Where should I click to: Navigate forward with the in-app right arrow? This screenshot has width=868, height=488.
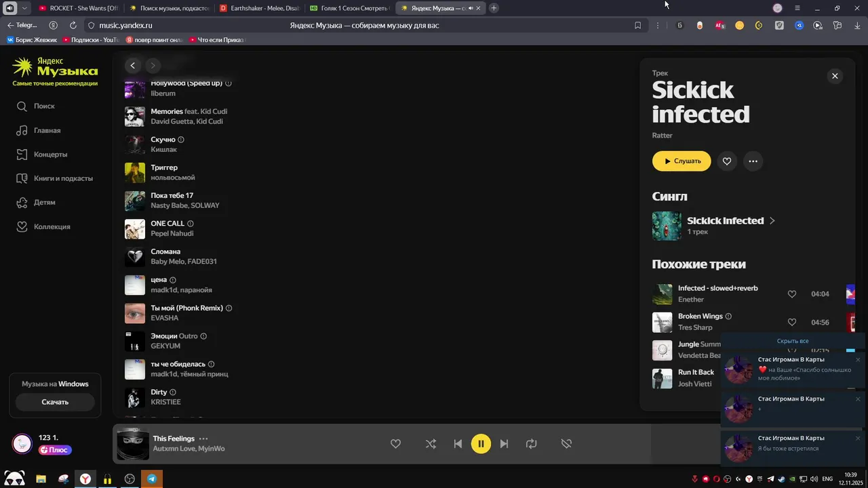(153, 65)
